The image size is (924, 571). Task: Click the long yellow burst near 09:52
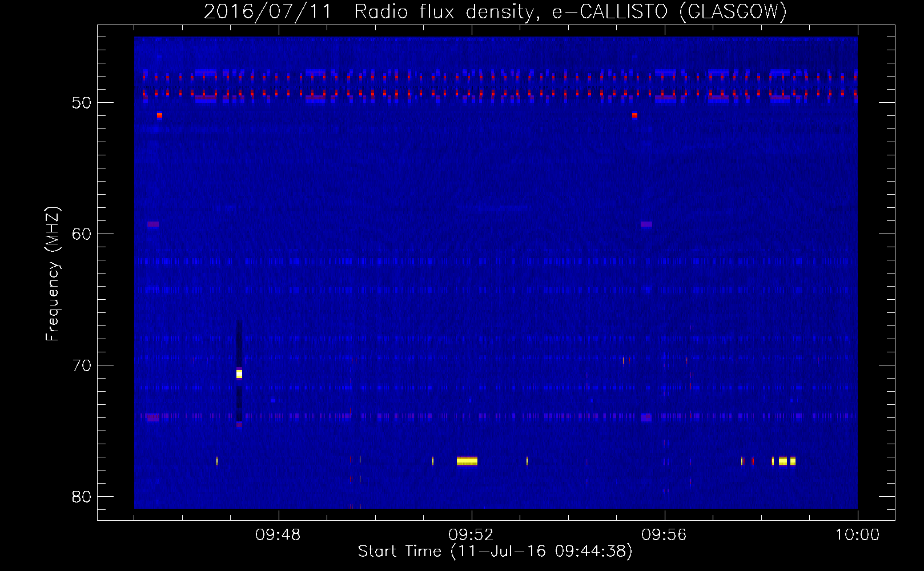tap(467, 461)
